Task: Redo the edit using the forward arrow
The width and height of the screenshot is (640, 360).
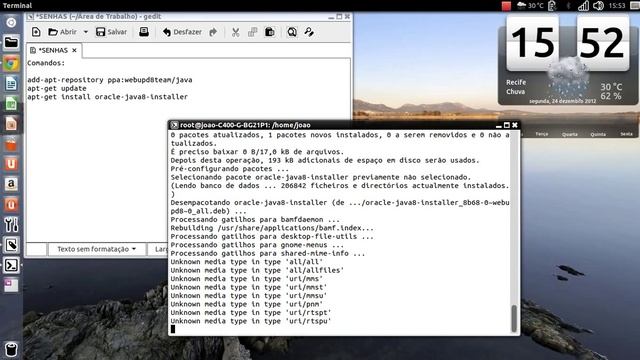Action: [x=213, y=32]
